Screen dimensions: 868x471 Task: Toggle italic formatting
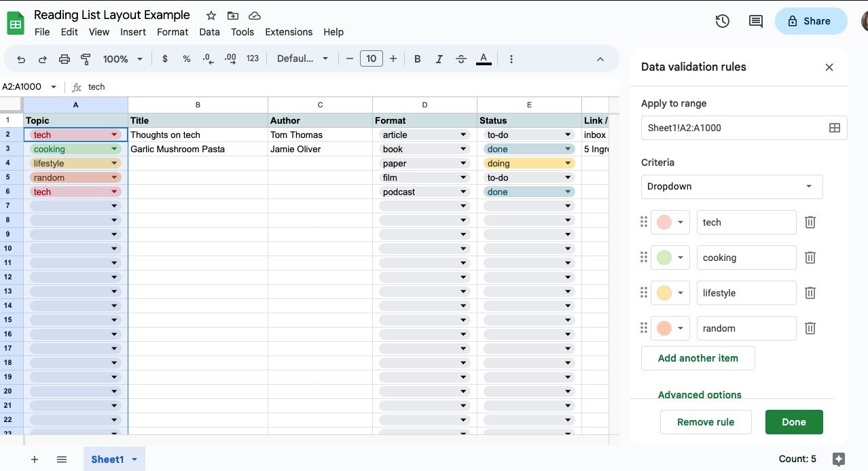[439, 59]
